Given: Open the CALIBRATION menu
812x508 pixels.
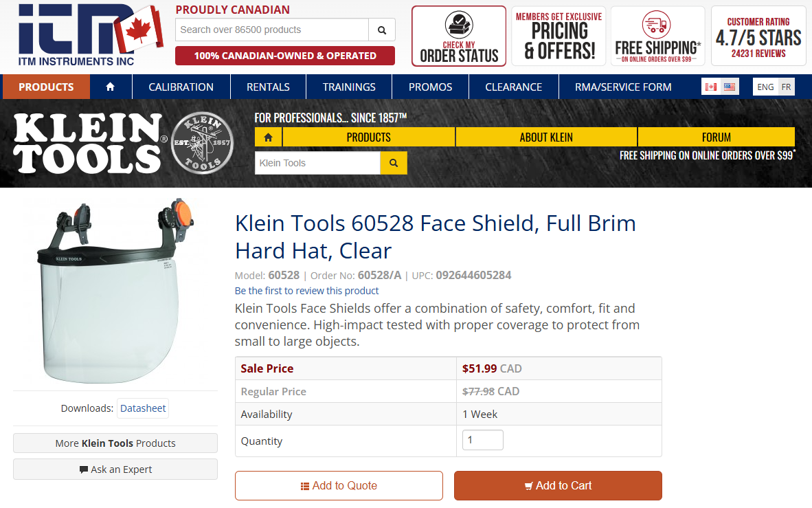Looking at the screenshot, I should [x=181, y=87].
